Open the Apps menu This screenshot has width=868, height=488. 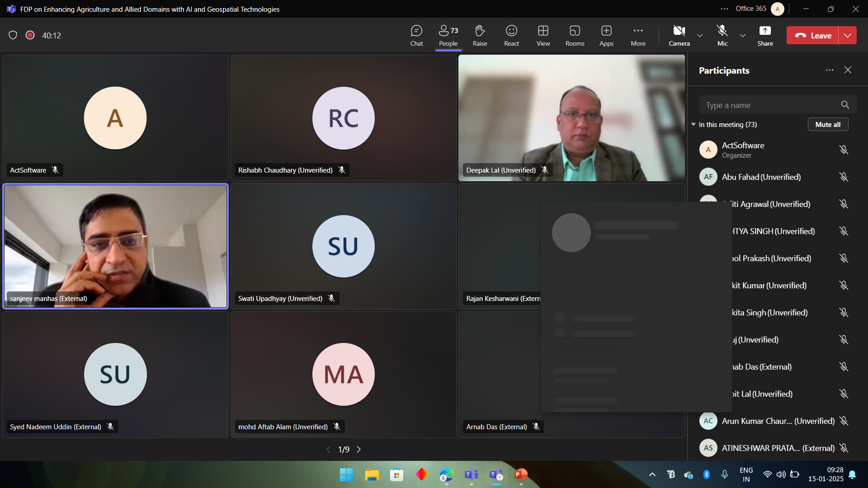point(606,35)
